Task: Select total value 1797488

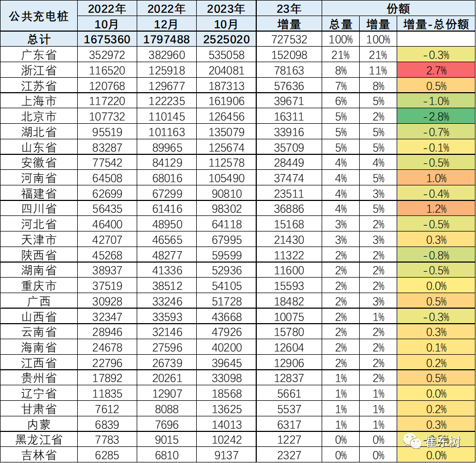Action: pyautogui.click(x=166, y=40)
